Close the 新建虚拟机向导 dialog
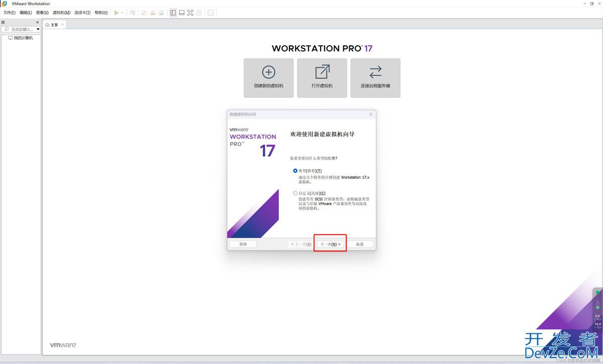This screenshot has width=603, height=364. pyautogui.click(x=371, y=114)
